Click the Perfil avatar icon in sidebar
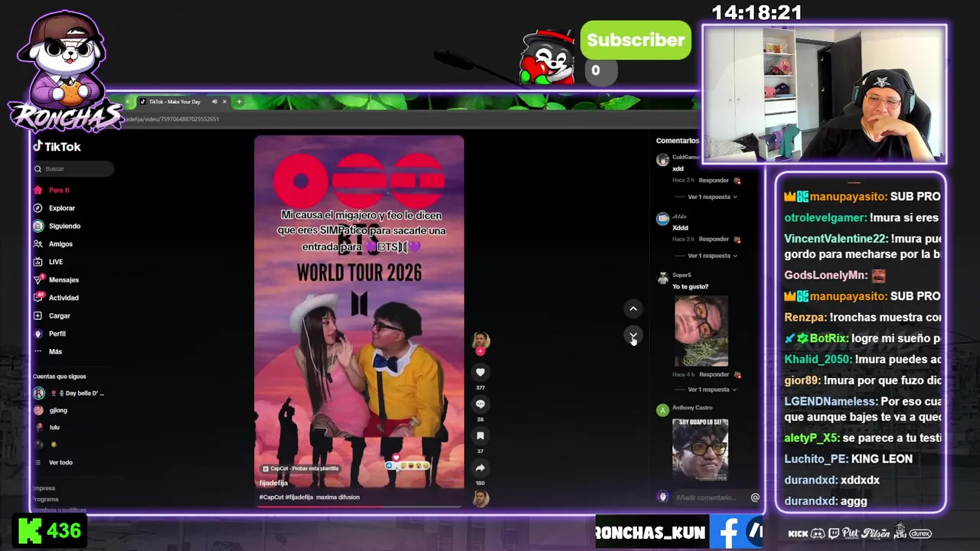980x551 pixels. coord(38,334)
